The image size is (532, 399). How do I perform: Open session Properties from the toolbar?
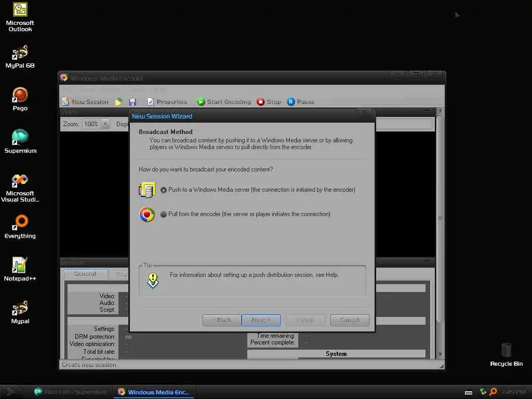click(167, 102)
